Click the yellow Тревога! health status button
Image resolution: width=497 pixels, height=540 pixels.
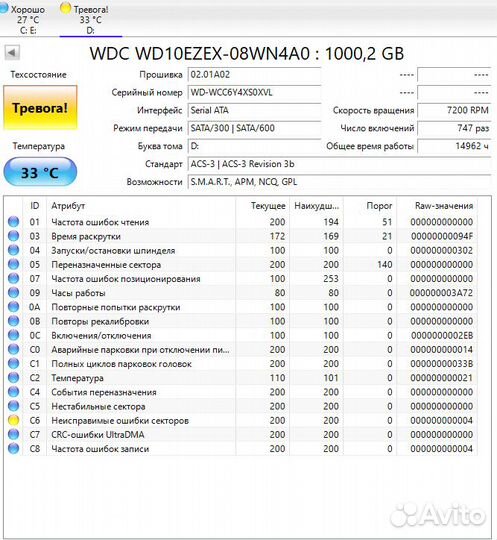[x=40, y=108]
